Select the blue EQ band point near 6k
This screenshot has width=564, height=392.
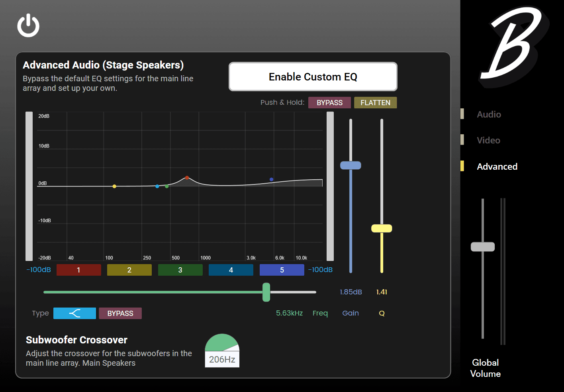click(272, 180)
